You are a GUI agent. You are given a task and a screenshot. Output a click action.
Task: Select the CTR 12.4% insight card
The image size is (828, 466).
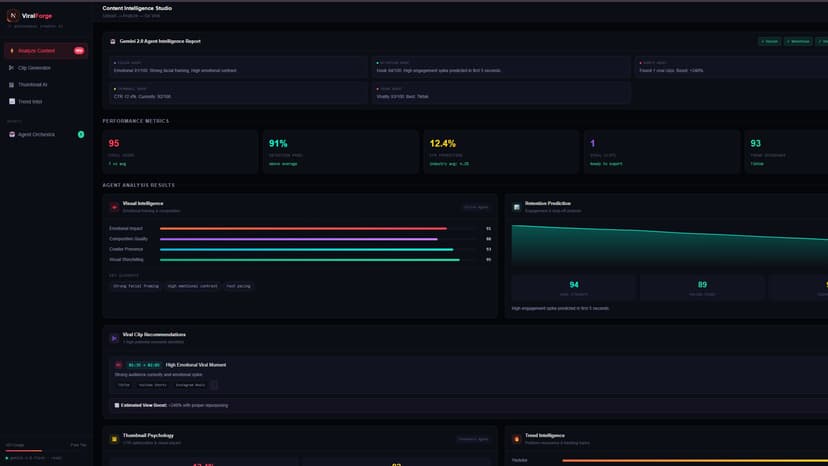(238, 93)
